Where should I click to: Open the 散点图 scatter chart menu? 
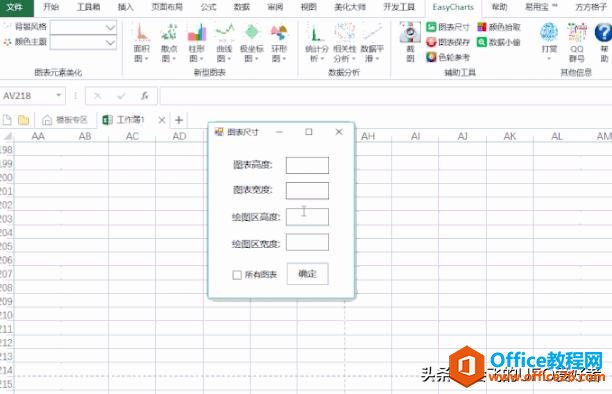tap(169, 43)
